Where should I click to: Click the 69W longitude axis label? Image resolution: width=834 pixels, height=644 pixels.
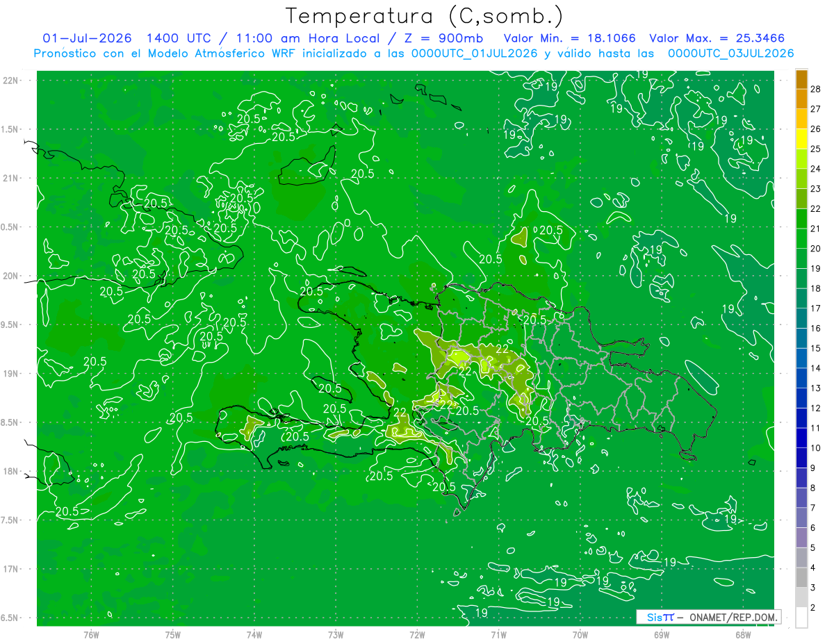tap(662, 635)
